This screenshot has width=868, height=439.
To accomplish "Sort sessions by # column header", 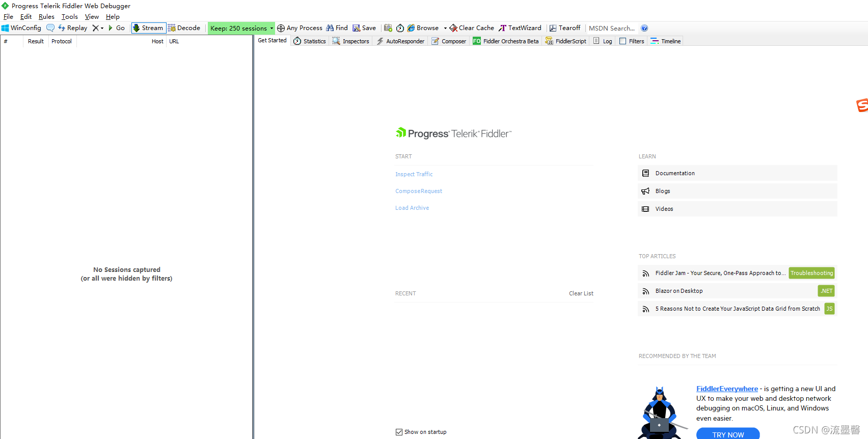I will click(12, 41).
